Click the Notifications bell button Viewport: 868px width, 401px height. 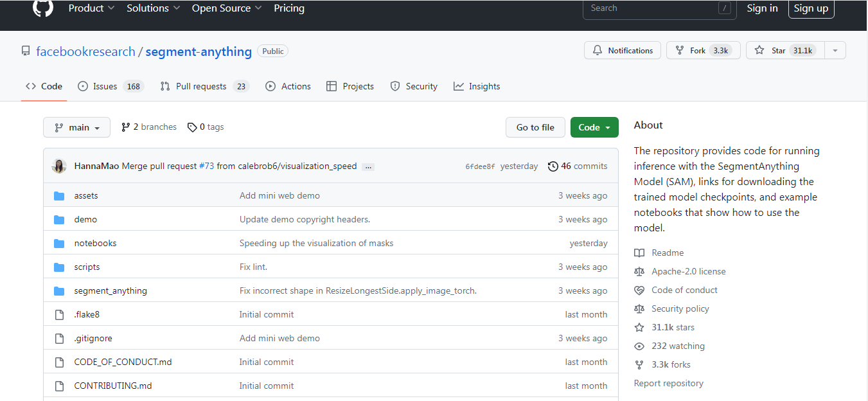click(x=623, y=51)
